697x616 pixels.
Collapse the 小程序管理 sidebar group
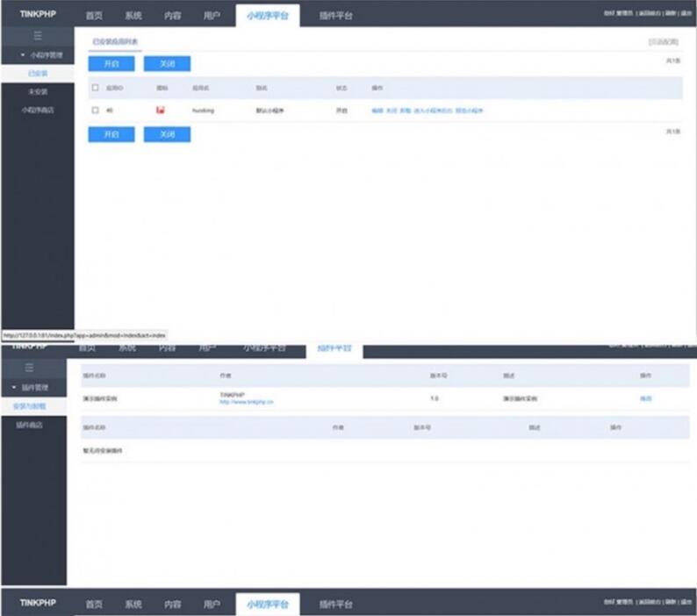coord(37,54)
